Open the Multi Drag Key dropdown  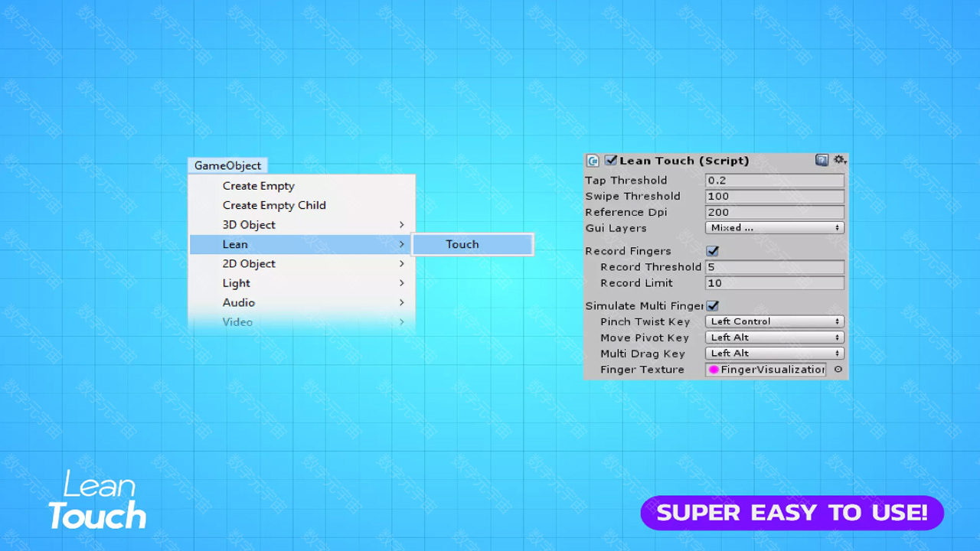[x=775, y=354]
